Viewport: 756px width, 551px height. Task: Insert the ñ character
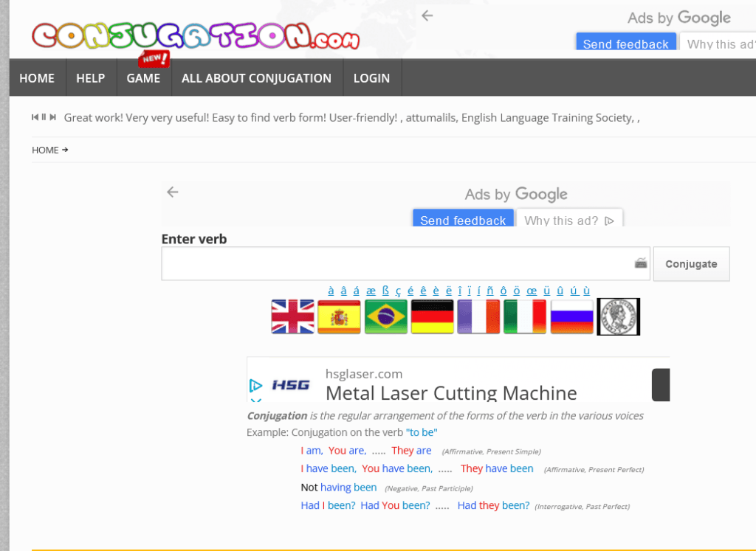point(490,291)
